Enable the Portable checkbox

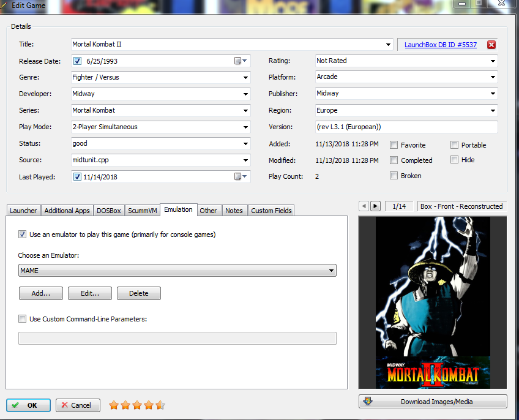455,144
